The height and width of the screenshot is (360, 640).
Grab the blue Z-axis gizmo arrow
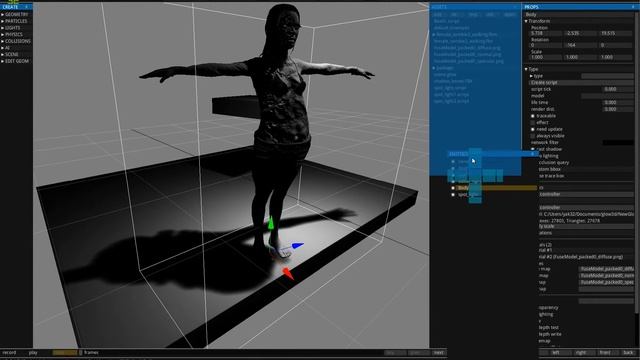[x=297, y=246]
